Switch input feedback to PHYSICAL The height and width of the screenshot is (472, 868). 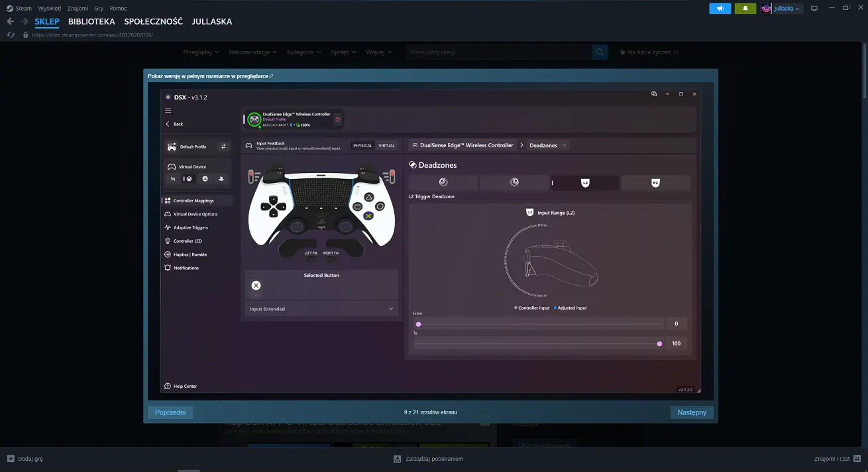point(362,146)
